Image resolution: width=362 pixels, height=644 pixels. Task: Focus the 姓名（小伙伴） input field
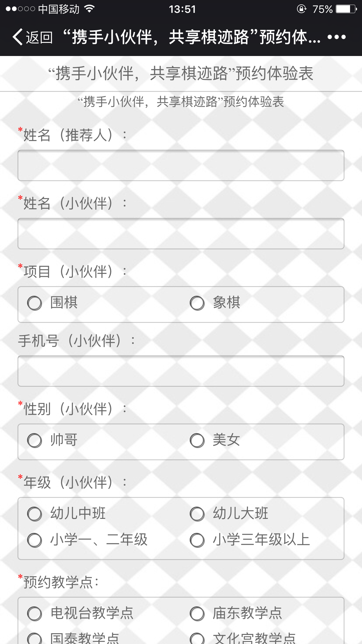[x=181, y=234]
